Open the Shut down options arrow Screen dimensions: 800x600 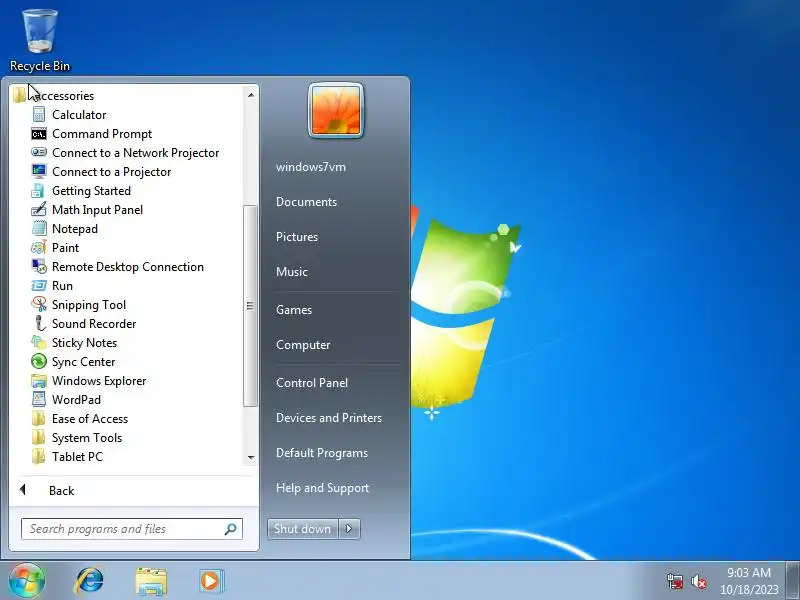coord(349,529)
